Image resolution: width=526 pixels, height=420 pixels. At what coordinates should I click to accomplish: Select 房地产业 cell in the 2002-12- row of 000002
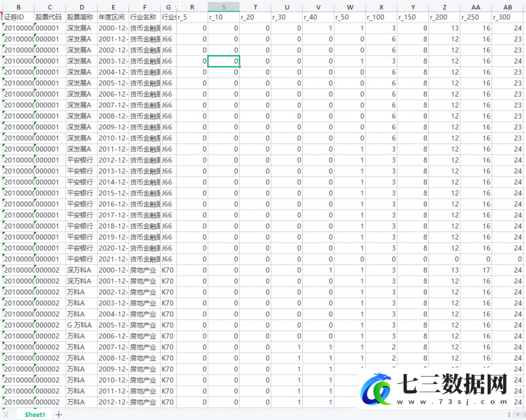pos(144,292)
